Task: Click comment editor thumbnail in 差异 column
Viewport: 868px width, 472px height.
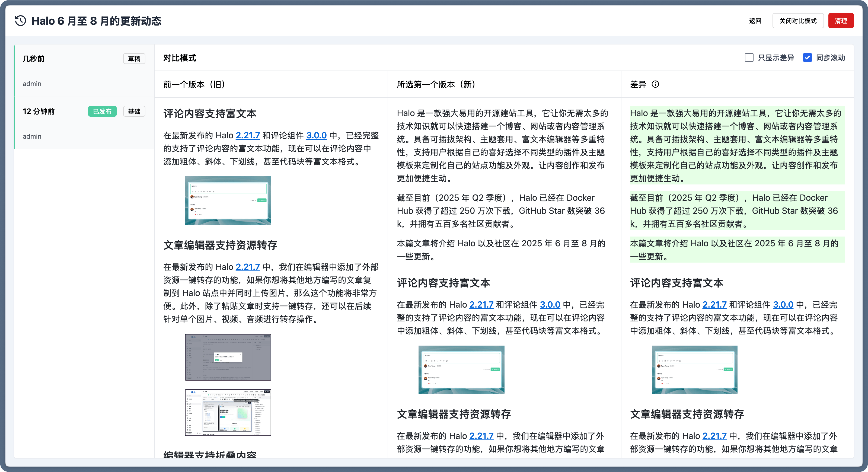Action: point(694,369)
